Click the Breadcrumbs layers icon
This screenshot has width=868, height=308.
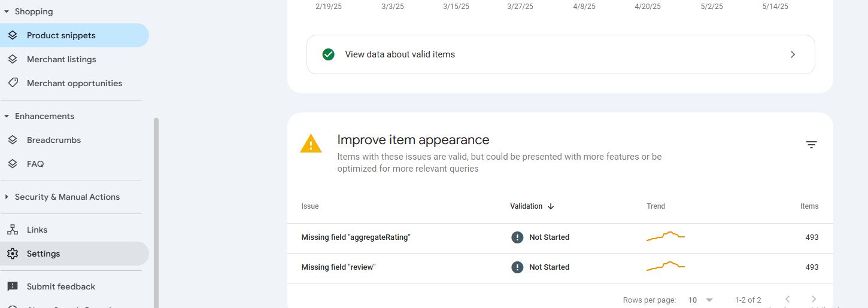(x=13, y=140)
